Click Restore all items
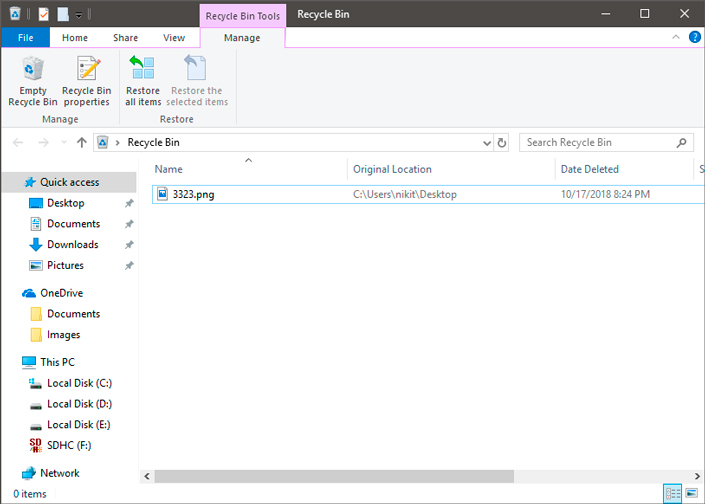The width and height of the screenshot is (705, 504). (x=143, y=81)
